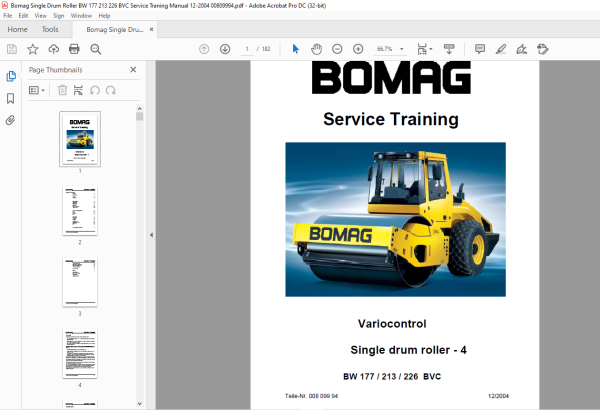This screenshot has width=600, height=410.
Task: Open the Bookmarks sidebar icon
Action: [11, 98]
